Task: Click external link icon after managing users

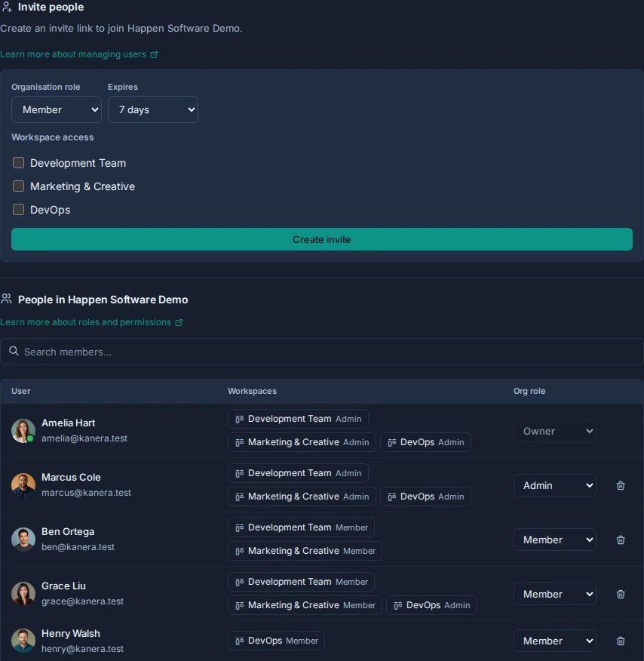Action: 154,54
